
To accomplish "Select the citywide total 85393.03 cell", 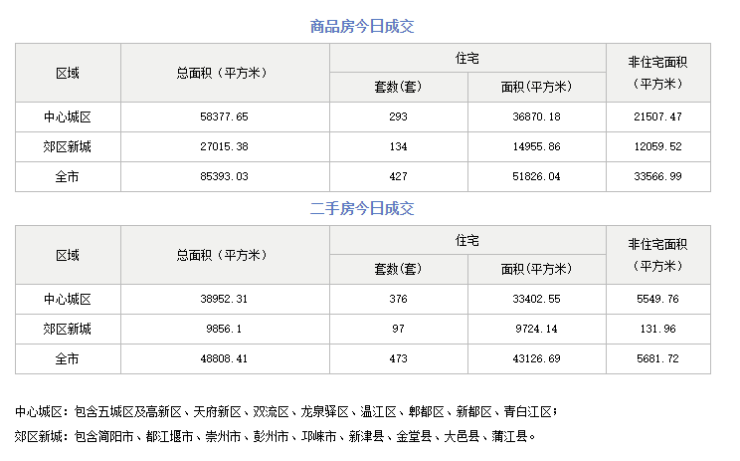I will click(x=224, y=177).
